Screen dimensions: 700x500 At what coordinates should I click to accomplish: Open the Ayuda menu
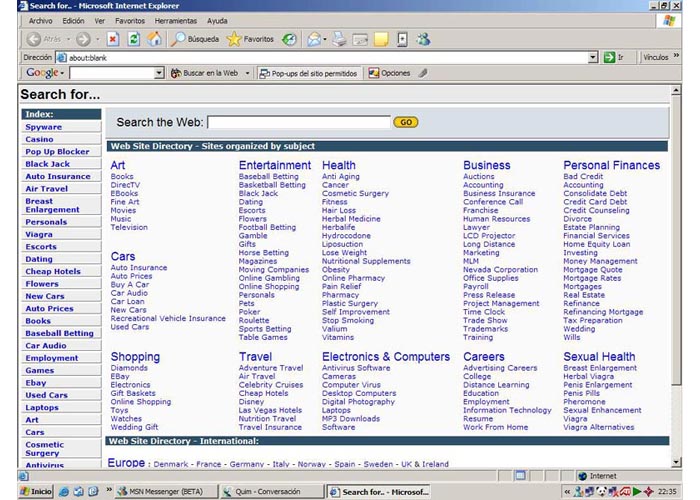click(217, 21)
